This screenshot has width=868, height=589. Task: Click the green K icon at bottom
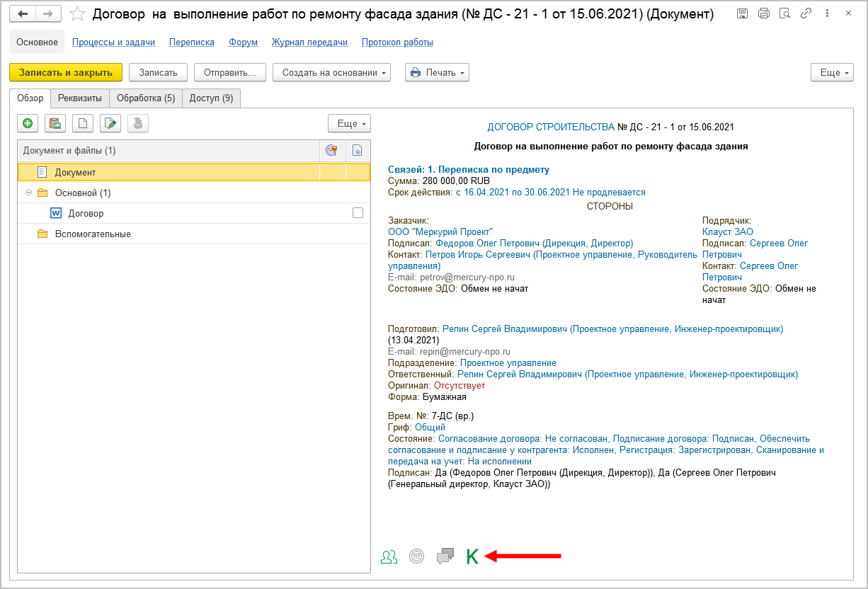pos(472,557)
